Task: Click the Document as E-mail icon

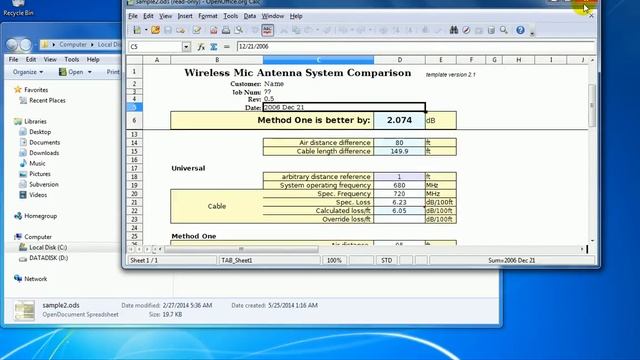Action: pos(180,30)
